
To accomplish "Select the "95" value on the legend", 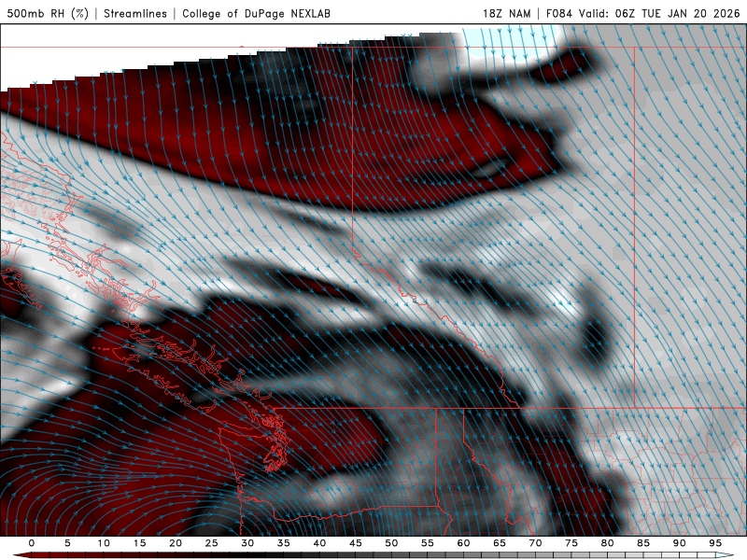I will [x=715, y=543].
